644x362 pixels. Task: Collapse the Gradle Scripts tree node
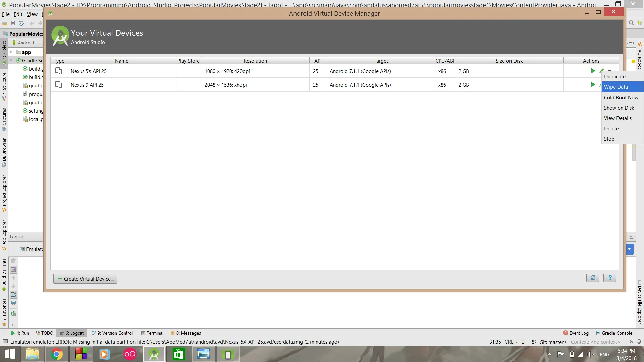tap(11, 60)
